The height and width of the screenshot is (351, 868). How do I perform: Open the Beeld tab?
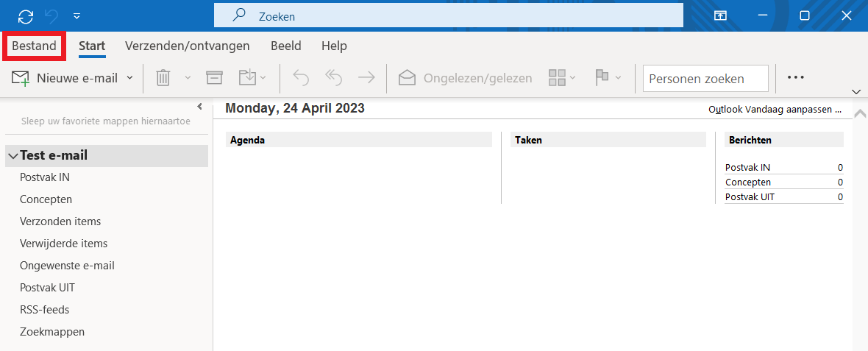[x=285, y=46]
